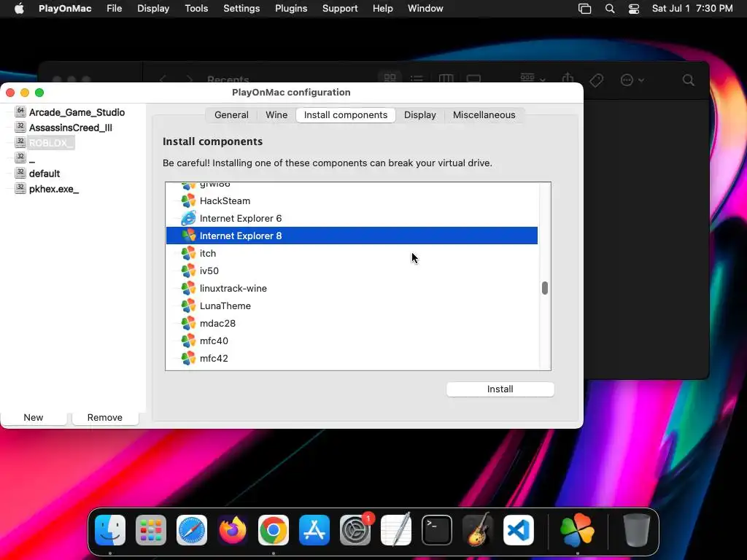Switch to the Wine tab

[x=276, y=114]
